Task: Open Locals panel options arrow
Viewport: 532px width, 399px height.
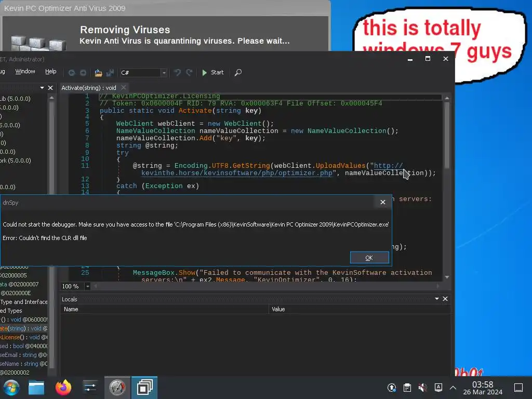Action: coord(437,299)
